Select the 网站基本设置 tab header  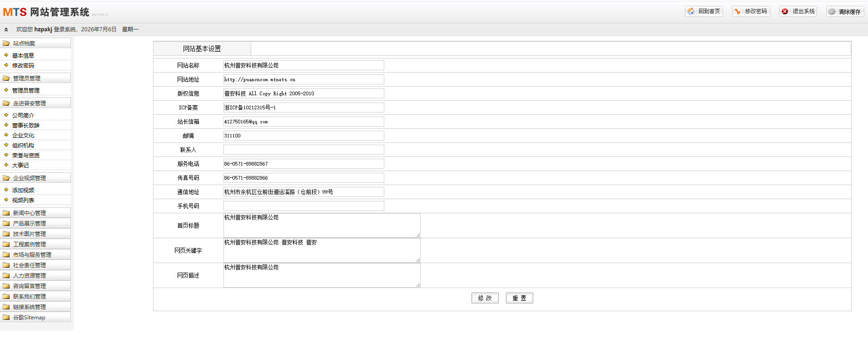(202, 49)
